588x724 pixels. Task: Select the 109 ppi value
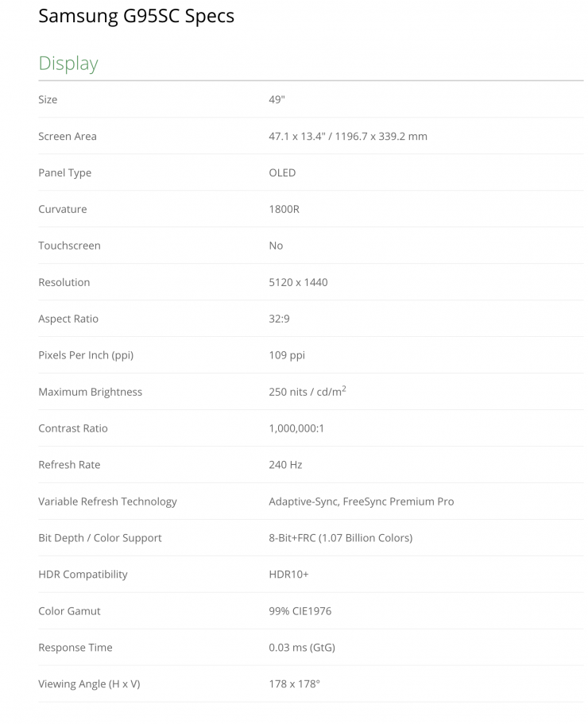pos(287,355)
